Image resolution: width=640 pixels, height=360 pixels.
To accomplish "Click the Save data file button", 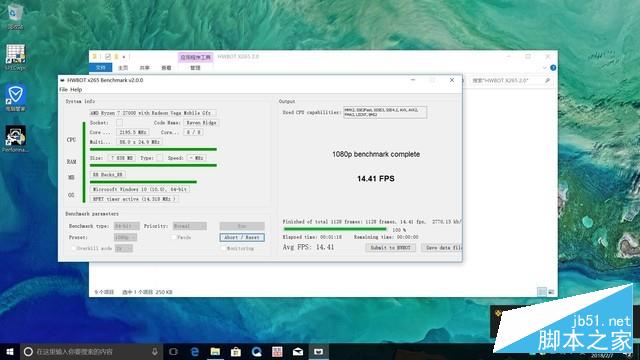I will pyautogui.click(x=443, y=247).
